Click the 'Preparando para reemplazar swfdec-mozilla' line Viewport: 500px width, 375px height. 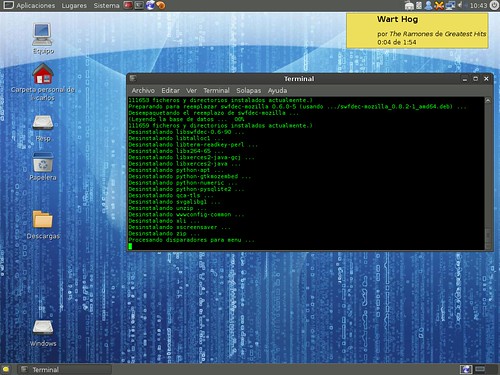297,107
